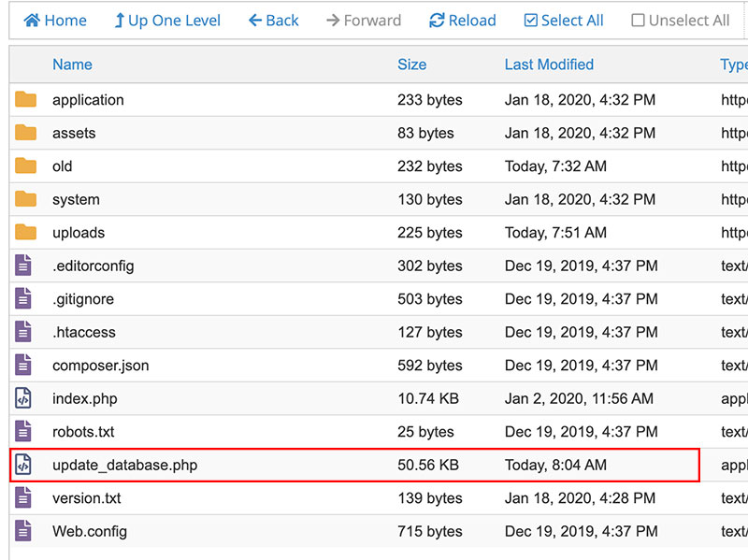Click the Back navigation button
This screenshot has height=560, width=748.
click(273, 21)
